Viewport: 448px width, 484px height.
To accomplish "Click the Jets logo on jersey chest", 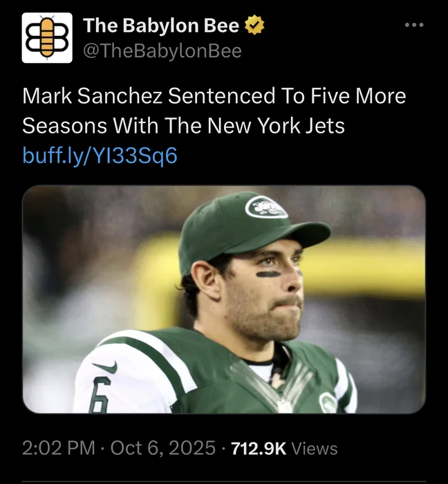I will [328, 401].
